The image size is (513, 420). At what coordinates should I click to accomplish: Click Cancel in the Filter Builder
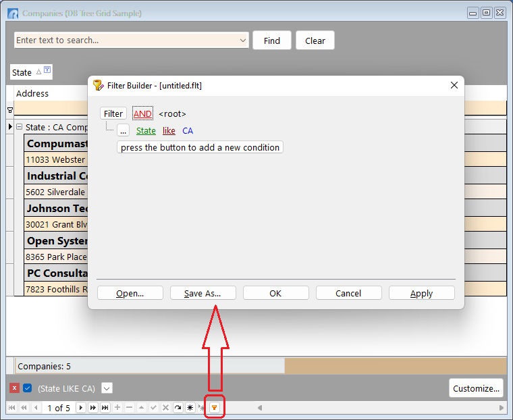(349, 293)
